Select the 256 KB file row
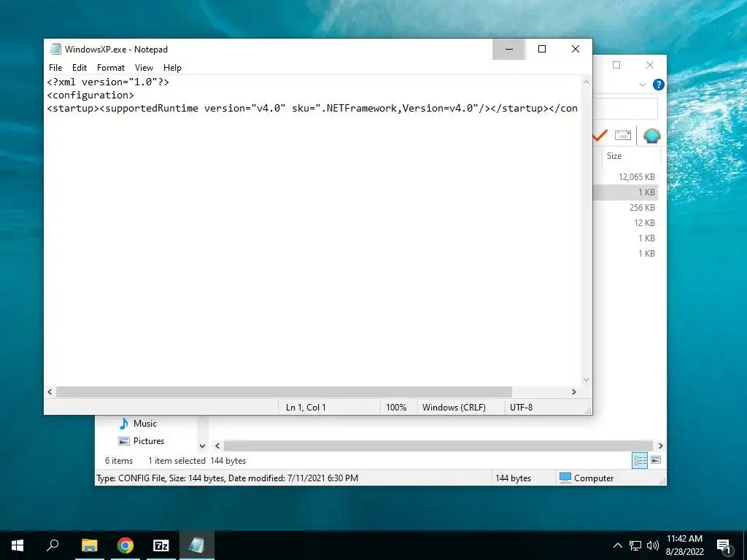The image size is (747, 560). tap(625, 208)
